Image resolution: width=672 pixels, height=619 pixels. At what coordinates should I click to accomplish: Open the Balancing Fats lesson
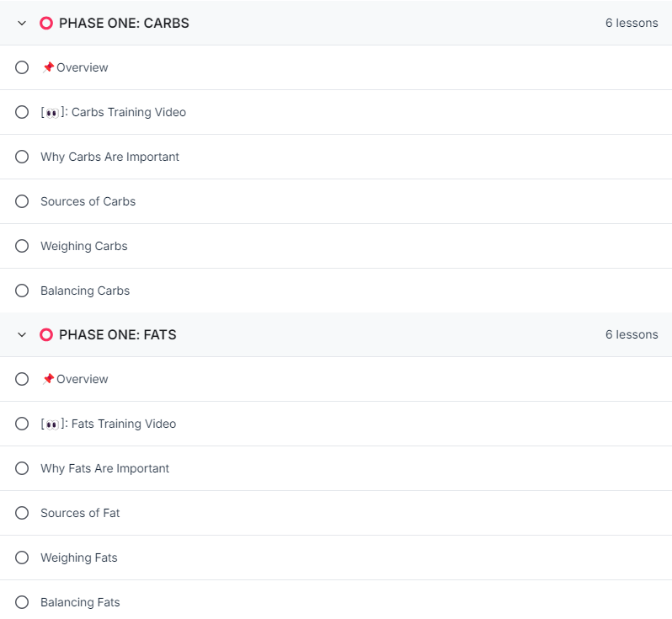coord(80,602)
